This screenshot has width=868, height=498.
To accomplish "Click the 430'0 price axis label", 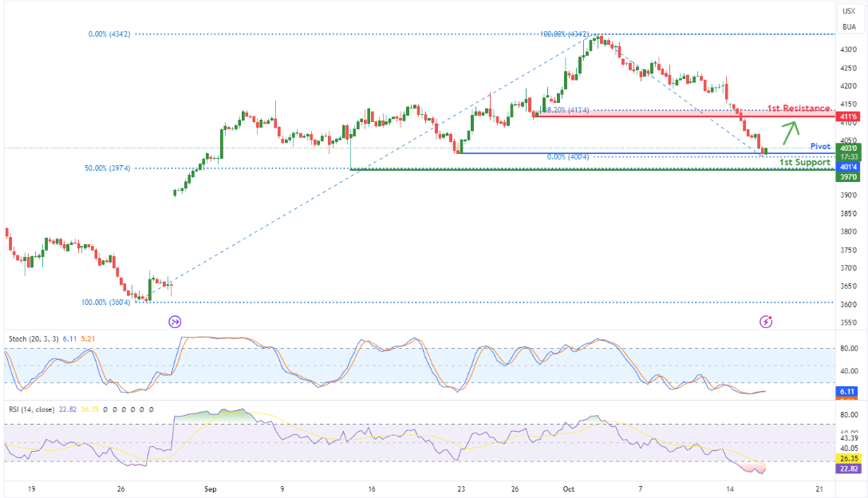I will tap(848, 49).
